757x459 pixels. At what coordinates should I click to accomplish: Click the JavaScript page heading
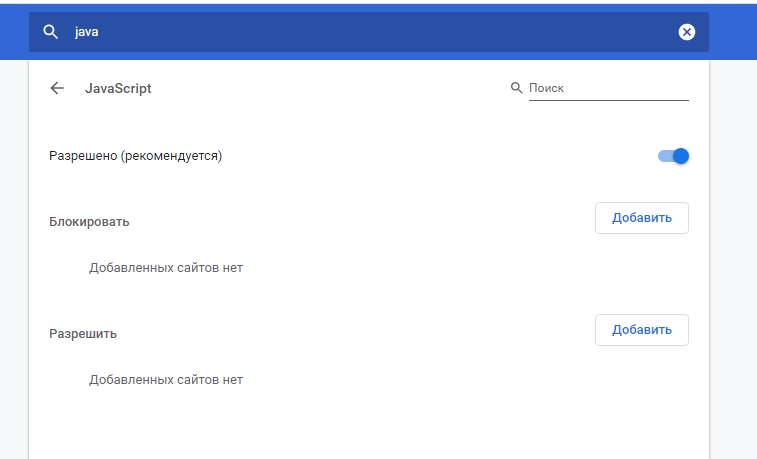pyautogui.click(x=118, y=88)
